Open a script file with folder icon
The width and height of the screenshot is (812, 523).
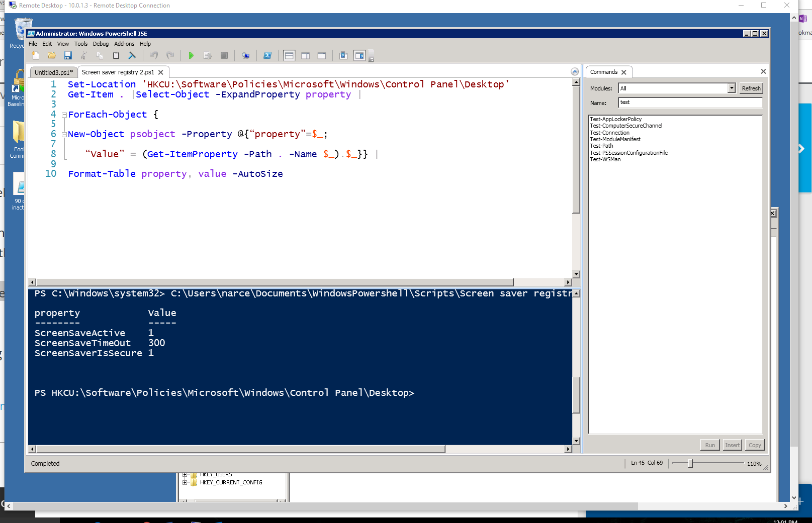(x=52, y=56)
